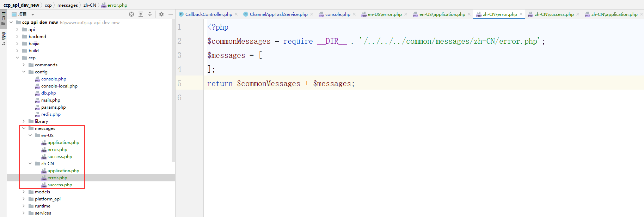Select console.php in the project tree

54,79
